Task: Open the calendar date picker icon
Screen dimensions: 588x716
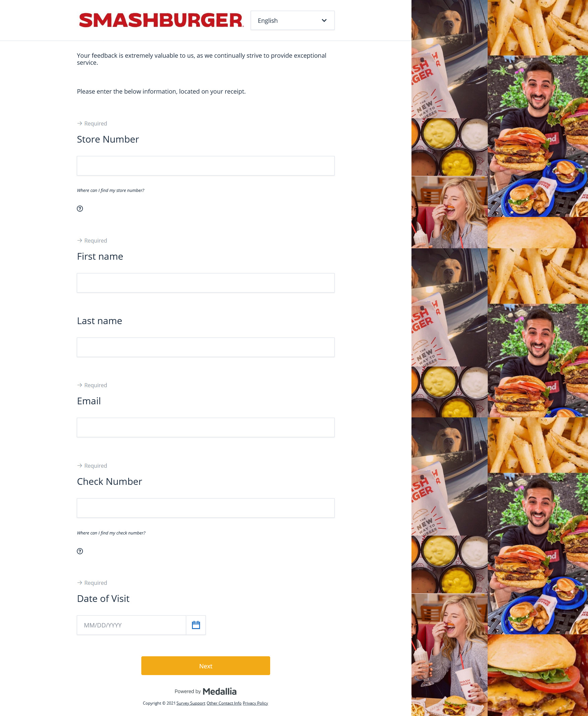Action: pyautogui.click(x=196, y=625)
